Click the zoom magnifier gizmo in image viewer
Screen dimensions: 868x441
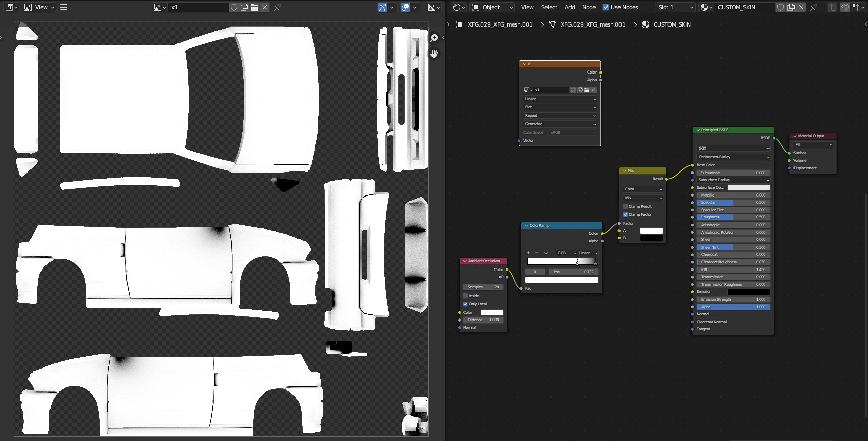434,38
